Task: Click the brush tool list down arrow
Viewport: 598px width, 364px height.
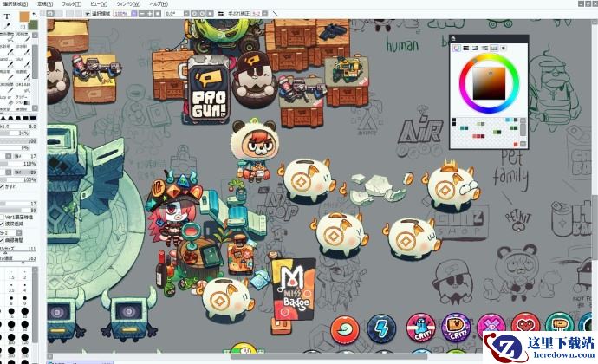Action: click(x=35, y=108)
